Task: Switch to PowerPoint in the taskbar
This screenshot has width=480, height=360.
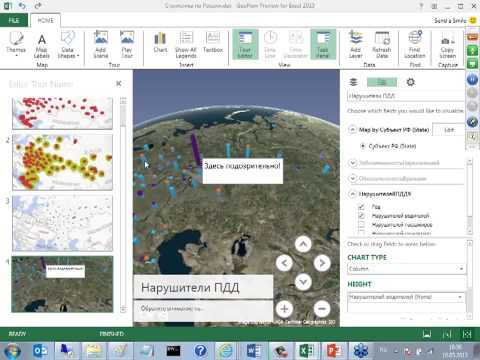Action: 334,351
